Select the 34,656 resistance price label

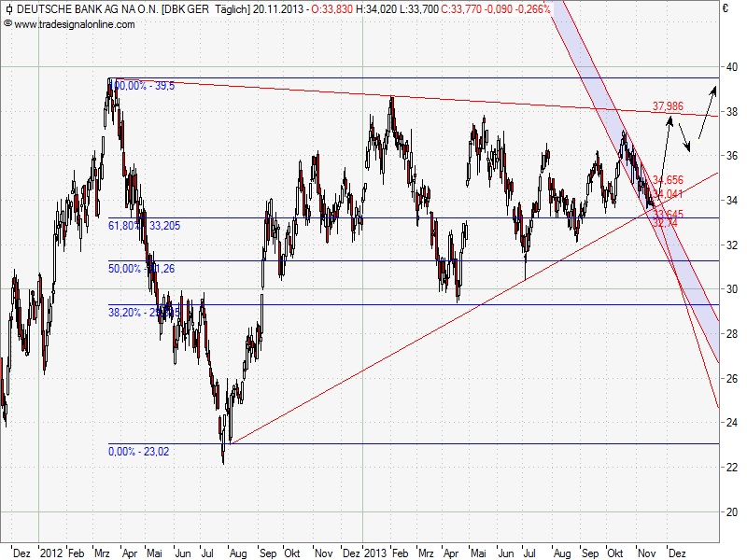point(666,178)
